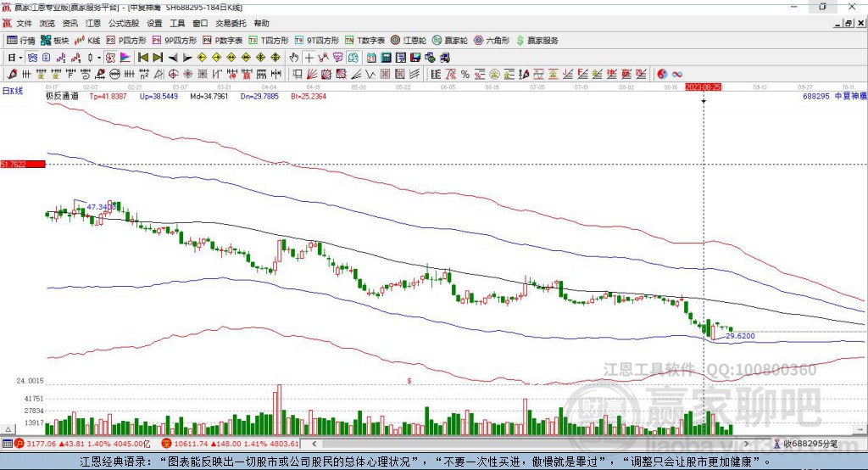Click the circled crosshair target icon
Image resolution: width=868 pixels, height=470 pixels.
point(173,74)
